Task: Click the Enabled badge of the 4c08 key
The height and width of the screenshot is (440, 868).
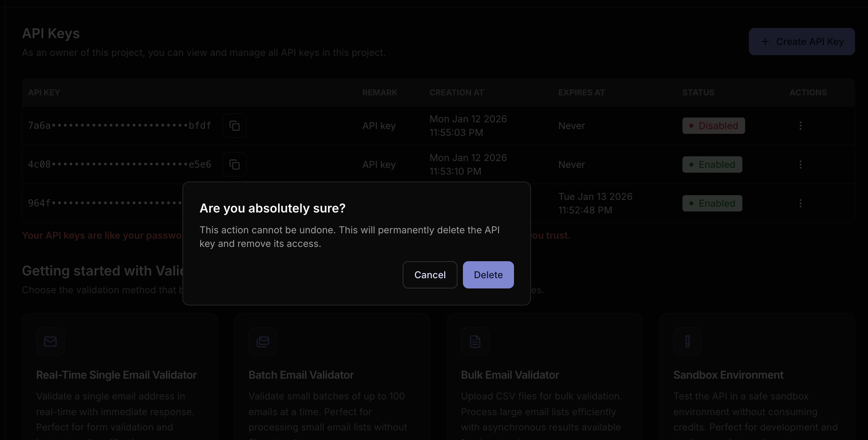Action: [712, 164]
